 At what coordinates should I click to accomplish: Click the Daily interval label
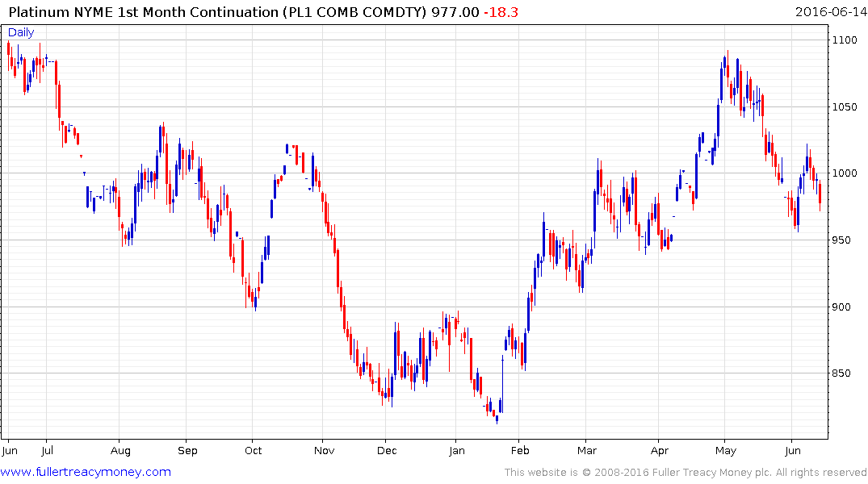21,32
